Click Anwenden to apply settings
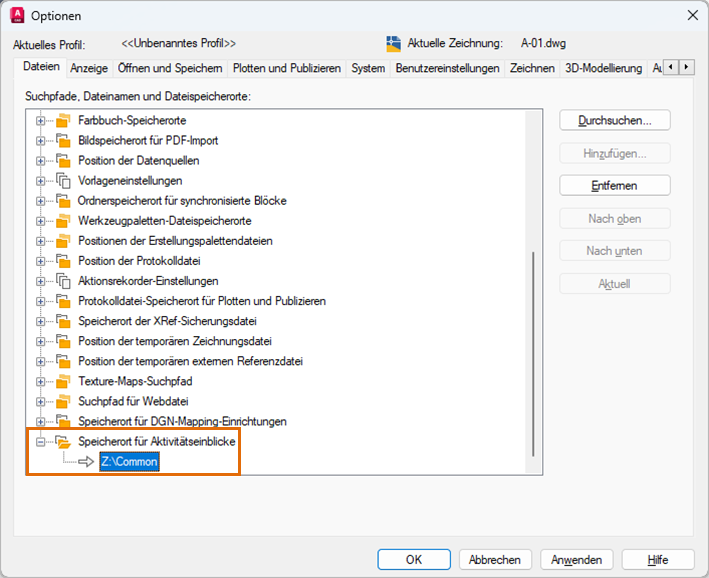This screenshot has height=578, width=709. point(577,560)
